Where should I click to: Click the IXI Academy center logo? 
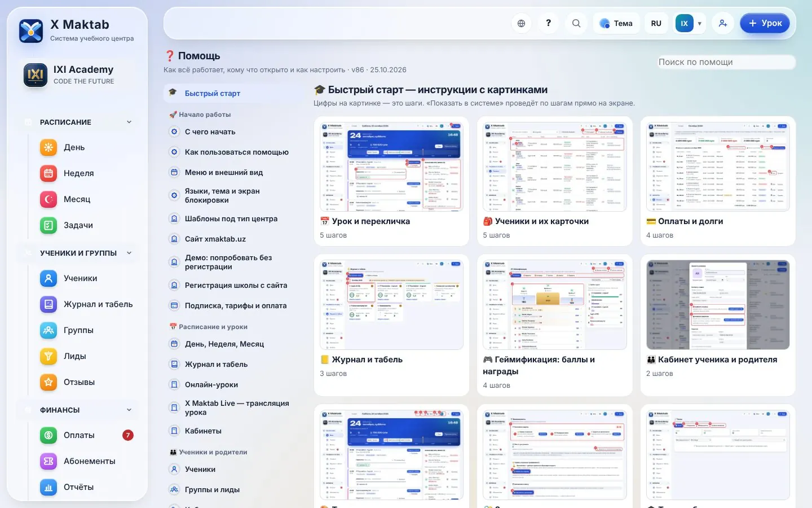click(x=36, y=75)
